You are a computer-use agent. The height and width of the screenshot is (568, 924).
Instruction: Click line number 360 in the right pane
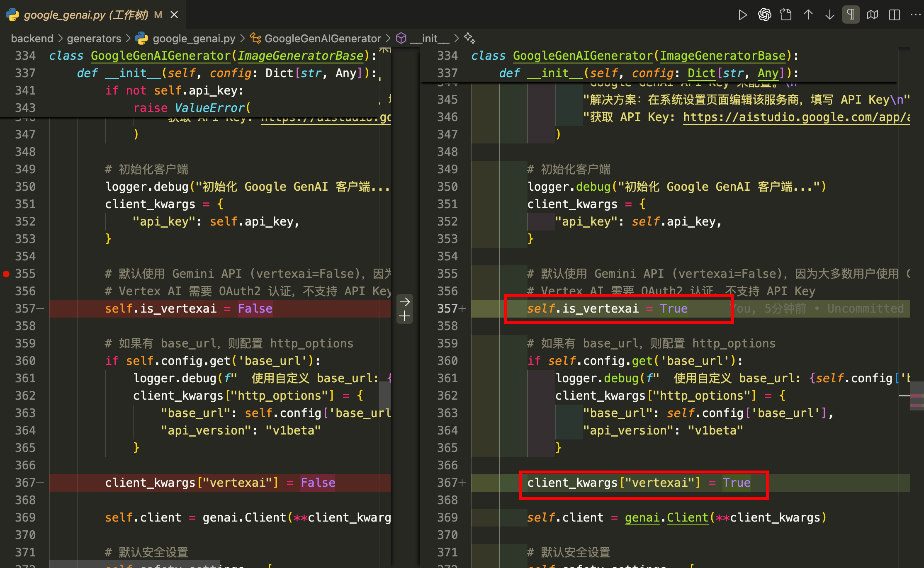[447, 361]
